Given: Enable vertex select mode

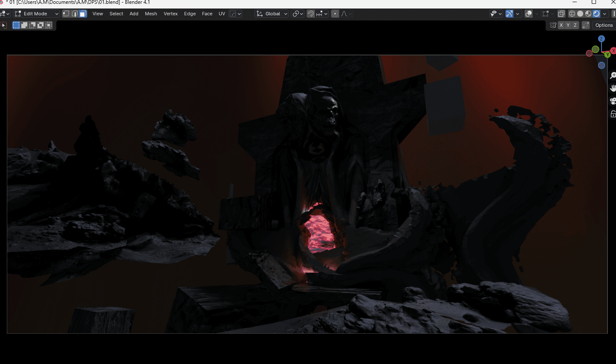Looking at the screenshot, I should 66,14.
